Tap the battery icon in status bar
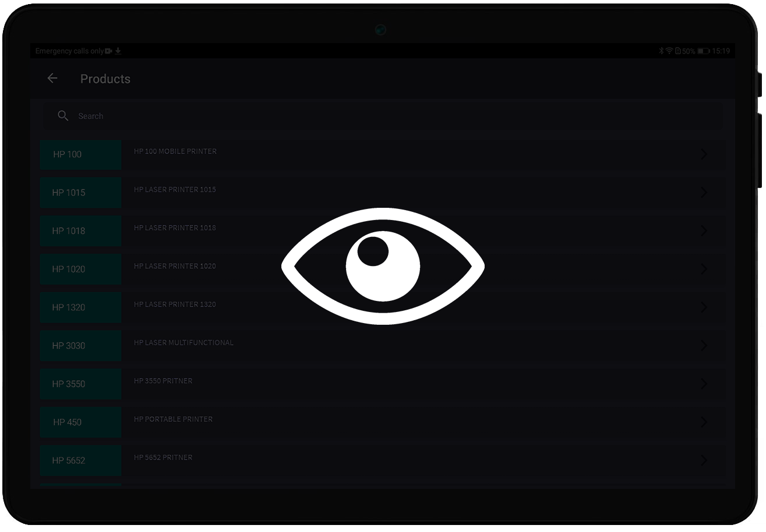 pos(704,51)
